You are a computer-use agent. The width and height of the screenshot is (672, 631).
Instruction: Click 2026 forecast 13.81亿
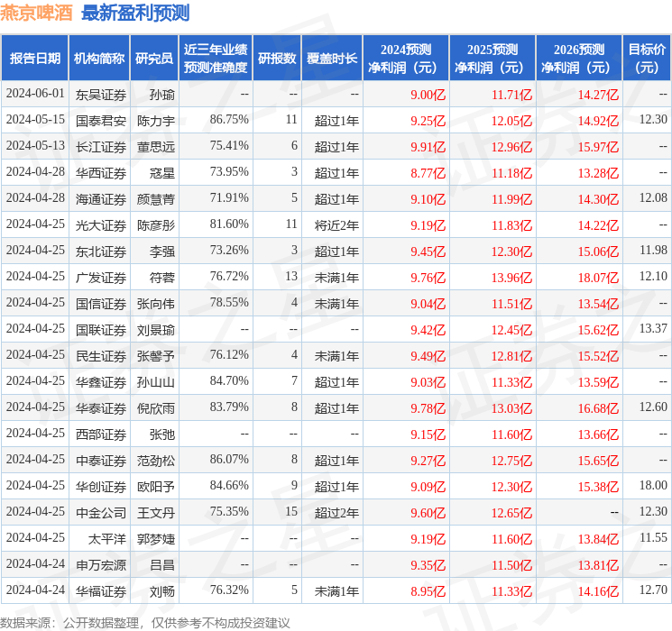pyautogui.click(x=598, y=564)
